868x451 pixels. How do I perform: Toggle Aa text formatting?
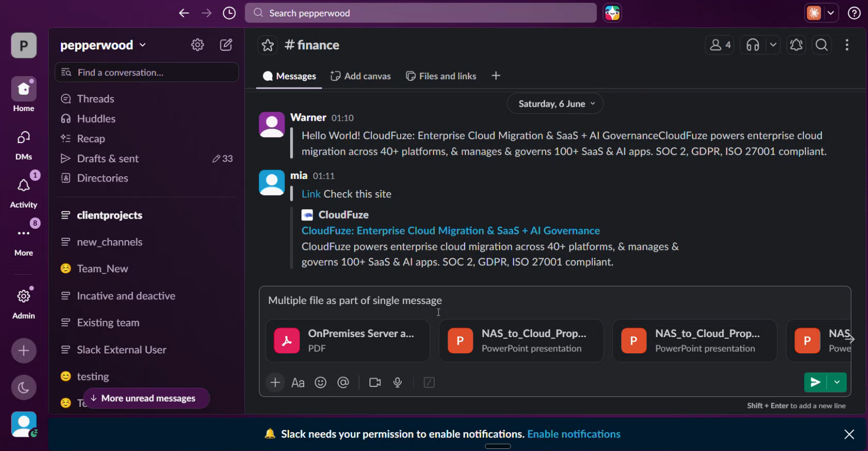point(298,383)
